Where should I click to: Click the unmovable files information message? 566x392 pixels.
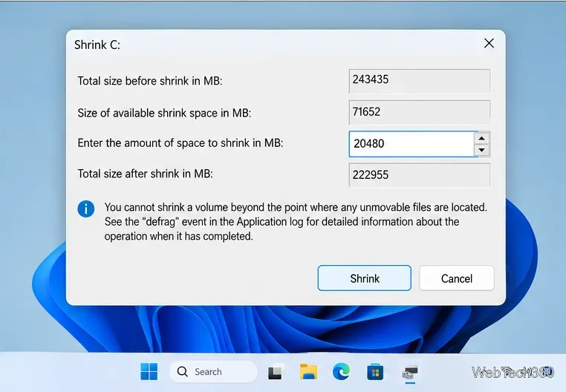pyautogui.click(x=296, y=222)
